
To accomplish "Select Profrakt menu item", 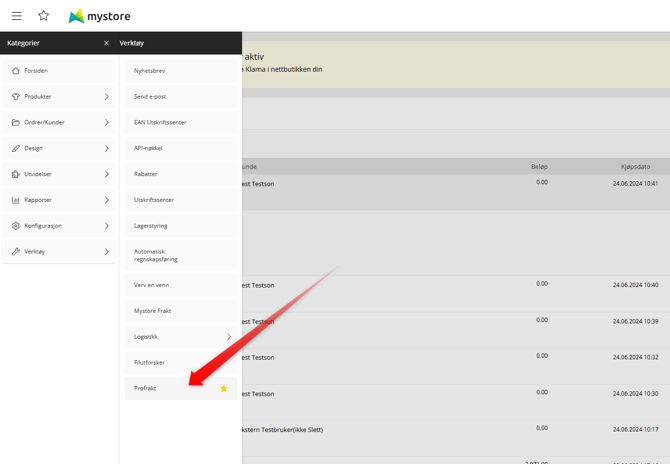I will [181, 388].
